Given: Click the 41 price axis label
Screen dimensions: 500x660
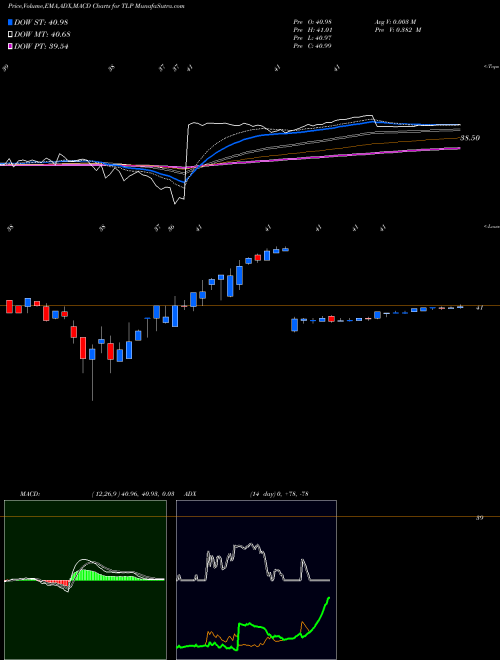Looking at the screenshot, I should point(479,308).
